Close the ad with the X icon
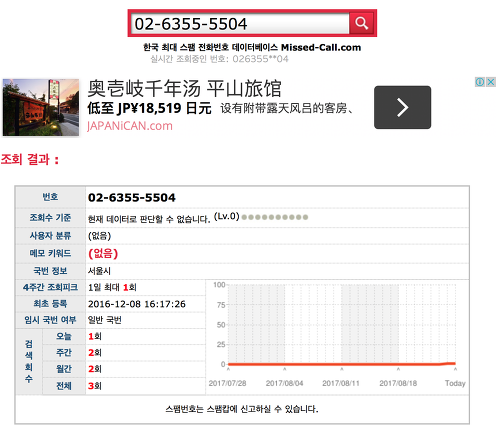The height and width of the screenshot is (429, 500). [x=491, y=82]
